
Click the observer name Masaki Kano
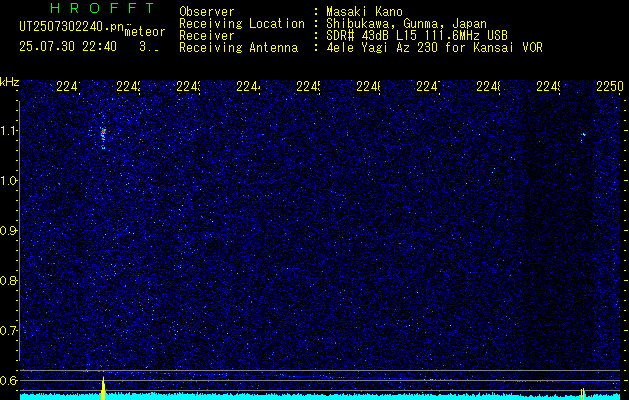pos(364,12)
